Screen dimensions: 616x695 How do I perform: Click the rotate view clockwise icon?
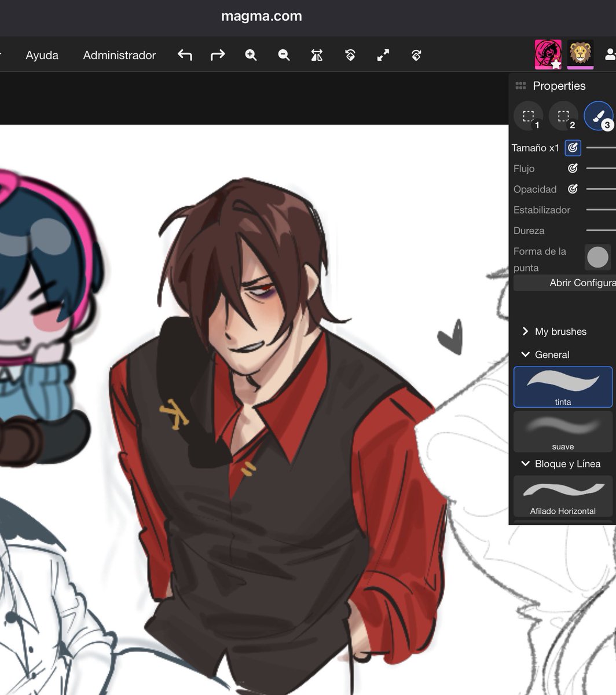(416, 55)
